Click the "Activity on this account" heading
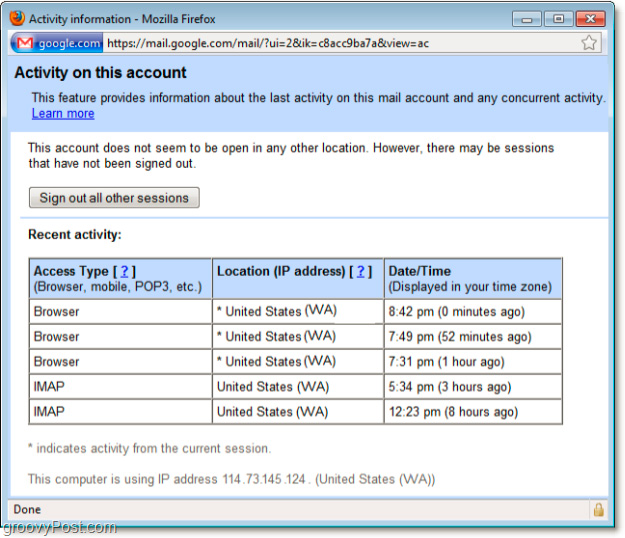Viewport: 625px width, 538px height. point(100,73)
